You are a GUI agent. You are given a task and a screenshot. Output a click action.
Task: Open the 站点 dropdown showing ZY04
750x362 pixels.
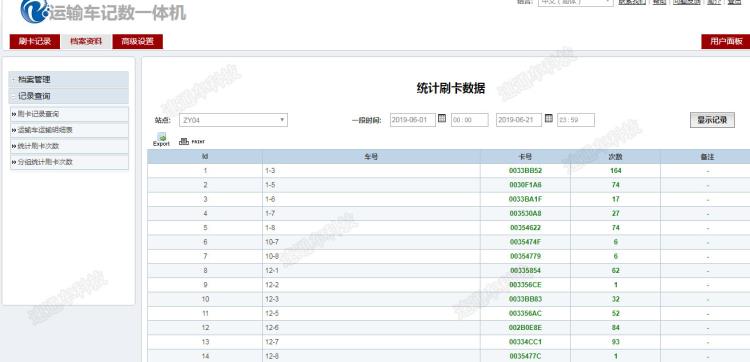tap(233, 120)
